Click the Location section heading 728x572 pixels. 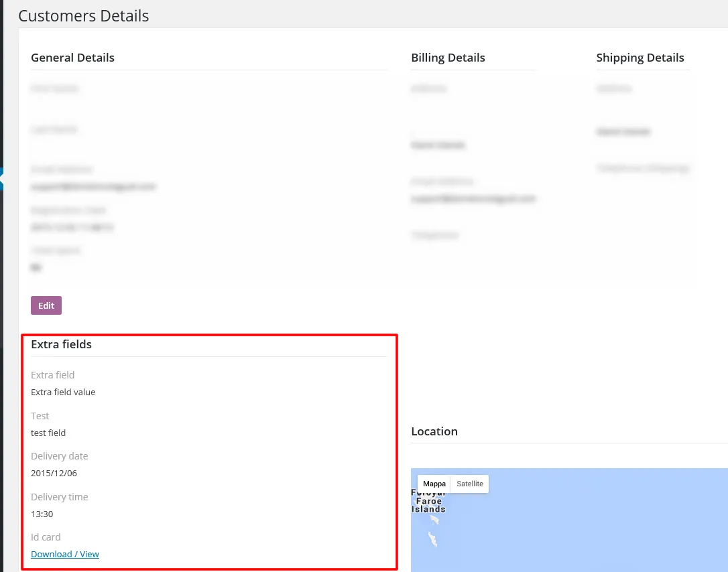(434, 431)
